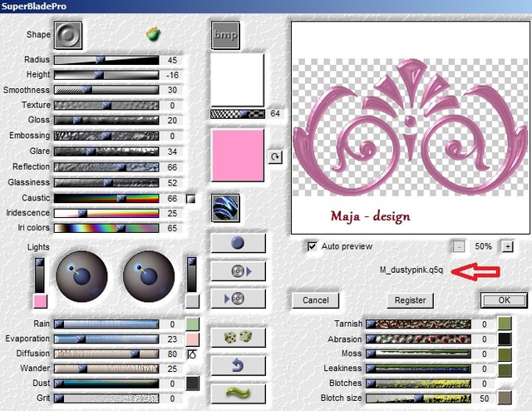Click the green Flaming Pear logo icon
Image resolution: width=532 pixels, height=411 pixels.
(153, 34)
